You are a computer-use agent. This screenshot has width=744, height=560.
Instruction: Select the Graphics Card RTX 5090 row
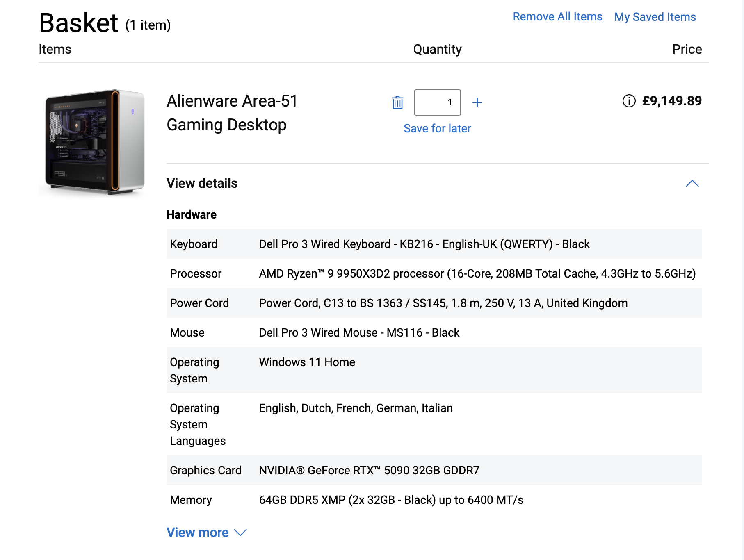(x=434, y=470)
